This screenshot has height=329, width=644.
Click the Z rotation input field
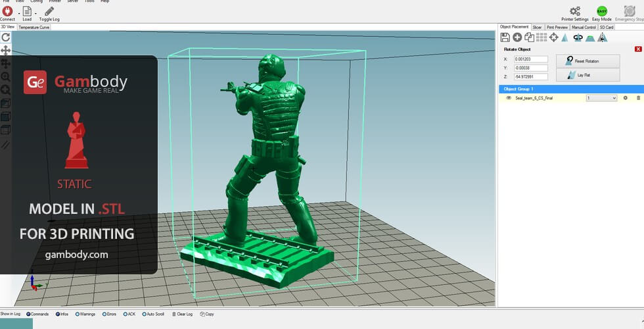531,76
